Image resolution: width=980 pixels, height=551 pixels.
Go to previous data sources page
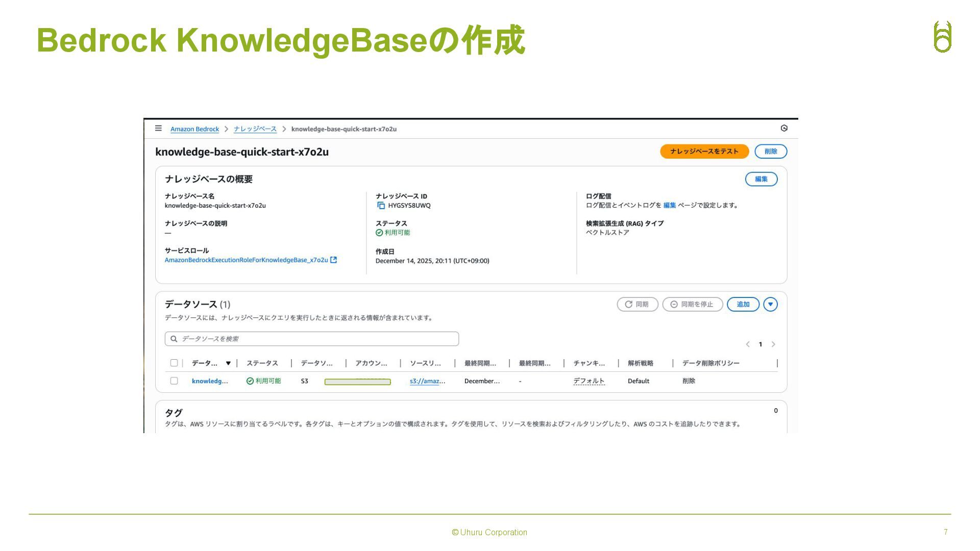[748, 344]
